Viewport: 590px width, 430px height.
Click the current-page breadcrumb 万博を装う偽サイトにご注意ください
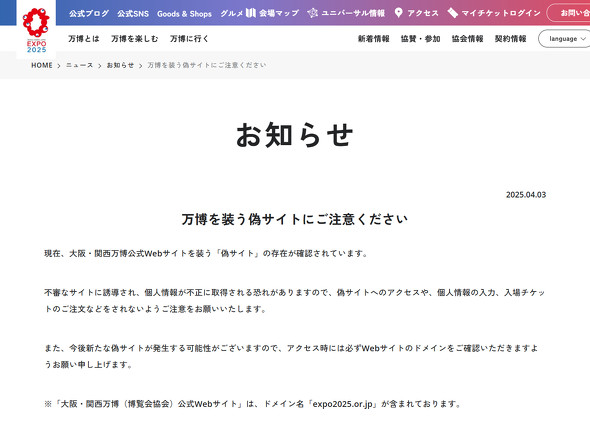click(x=207, y=65)
